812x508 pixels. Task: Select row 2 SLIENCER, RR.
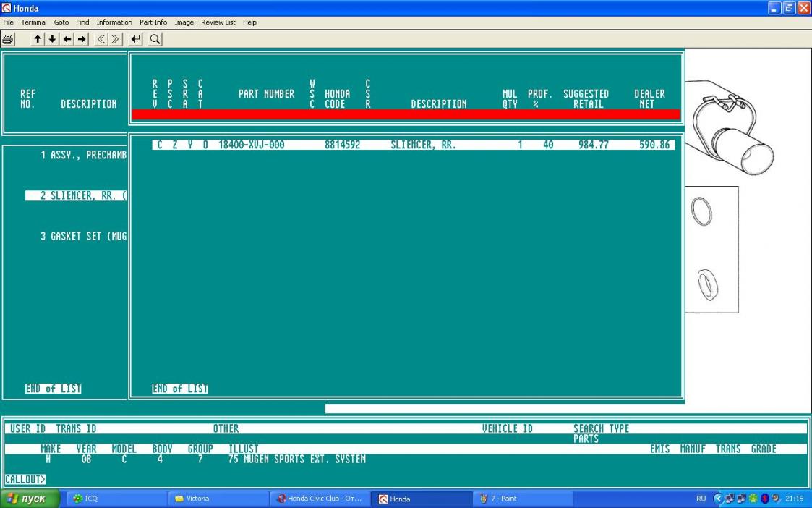point(76,195)
